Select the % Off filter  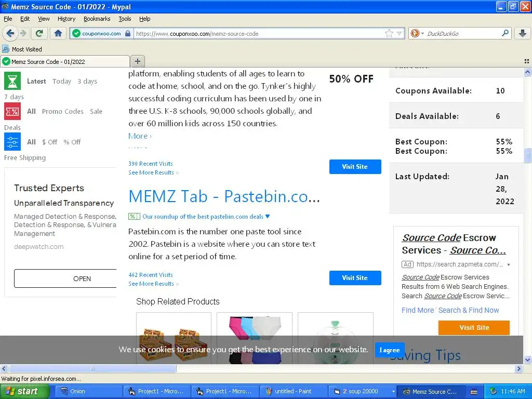72,142
